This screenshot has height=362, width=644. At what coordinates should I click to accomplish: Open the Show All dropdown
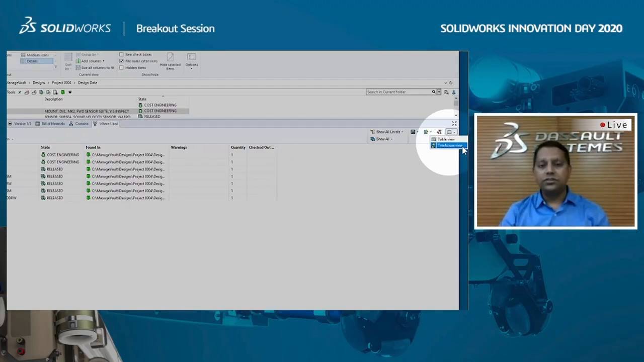[381, 139]
